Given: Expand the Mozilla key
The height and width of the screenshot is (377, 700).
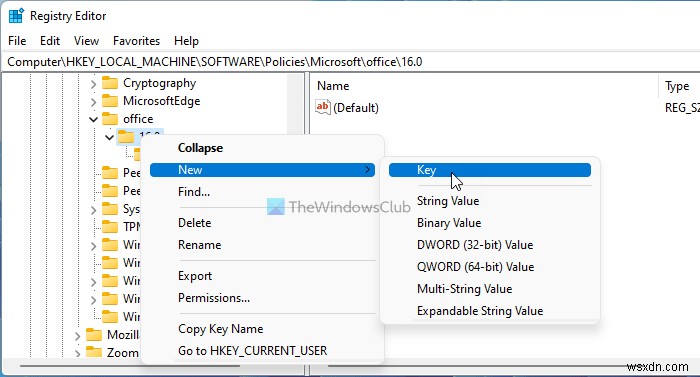Looking at the screenshot, I should click(x=77, y=335).
